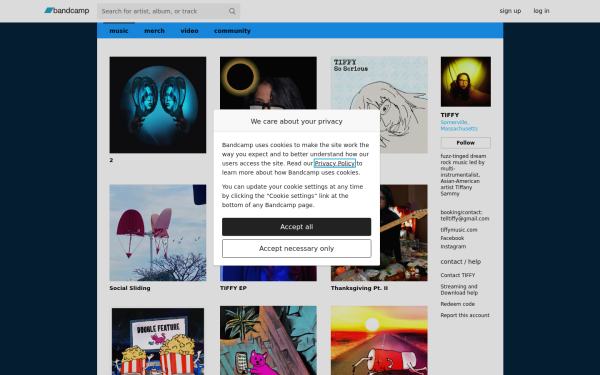Click the album title 2 text
The width and height of the screenshot is (600, 375).
click(x=111, y=160)
